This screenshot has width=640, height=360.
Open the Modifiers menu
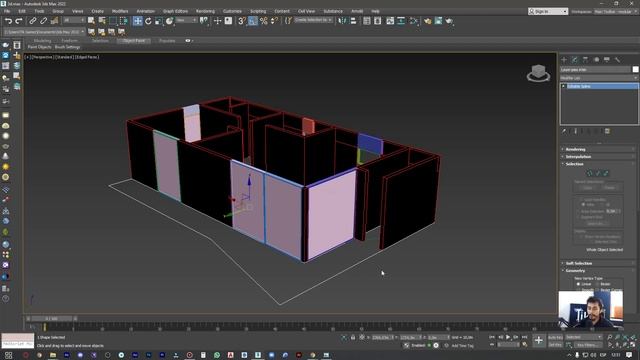[120, 11]
